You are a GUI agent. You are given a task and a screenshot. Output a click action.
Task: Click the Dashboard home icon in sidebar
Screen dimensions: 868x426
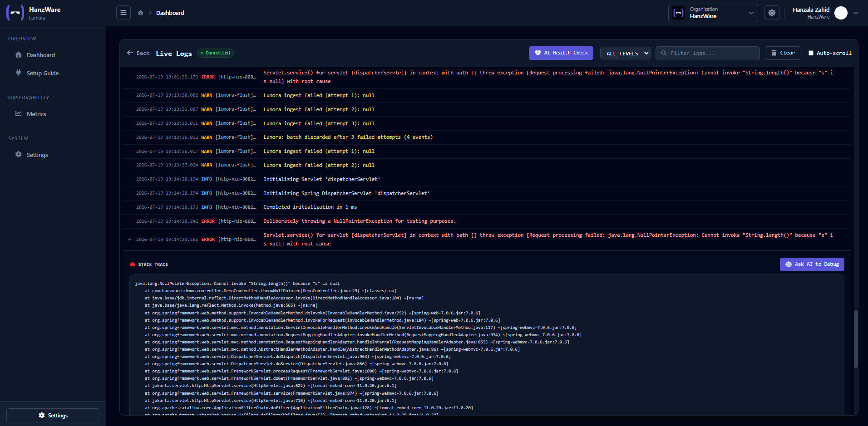[19, 55]
